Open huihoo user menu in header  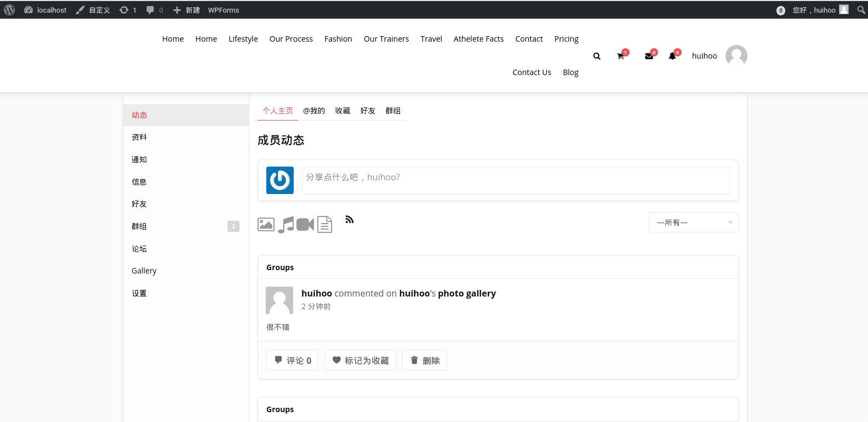tap(705, 56)
